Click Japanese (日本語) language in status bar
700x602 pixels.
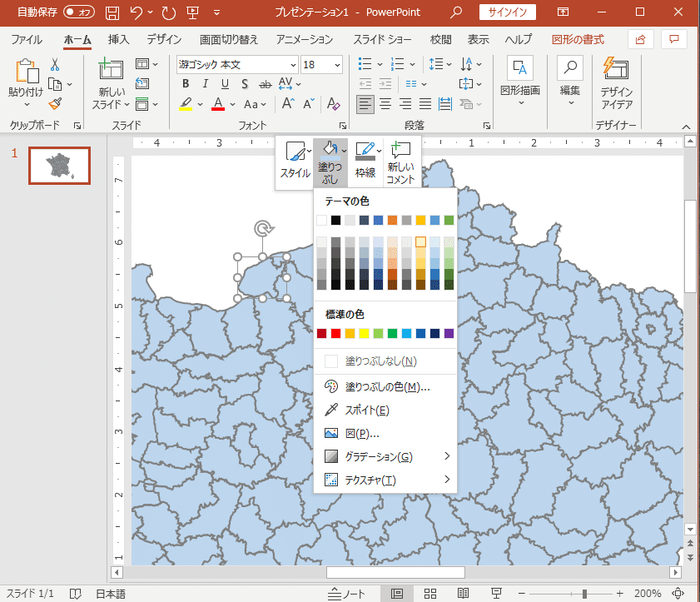111,594
